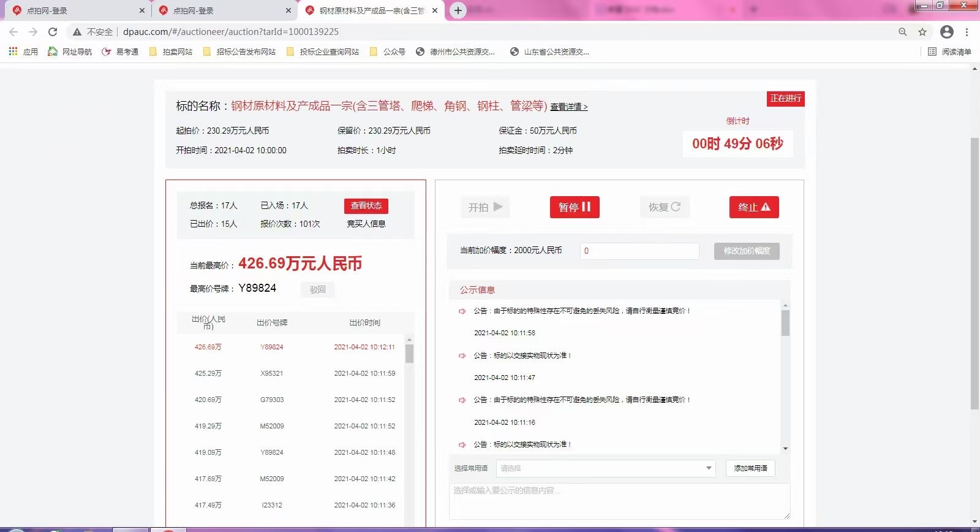This screenshot has width=980, height=532.
Task: Open the Chrome profile avatar icon
Action: point(946,32)
